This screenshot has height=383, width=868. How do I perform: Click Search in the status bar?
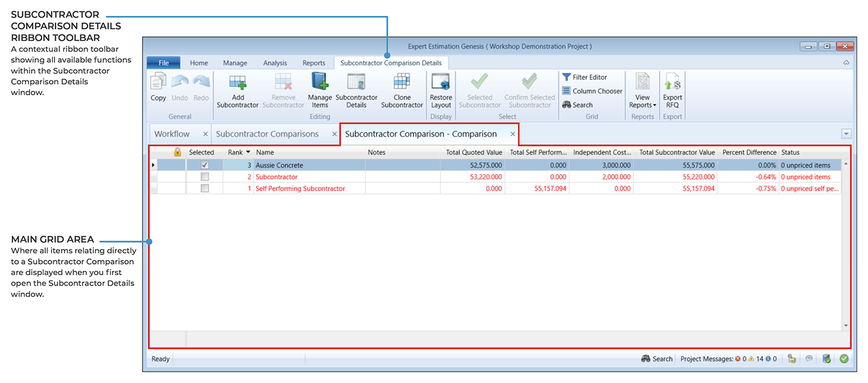point(657,359)
